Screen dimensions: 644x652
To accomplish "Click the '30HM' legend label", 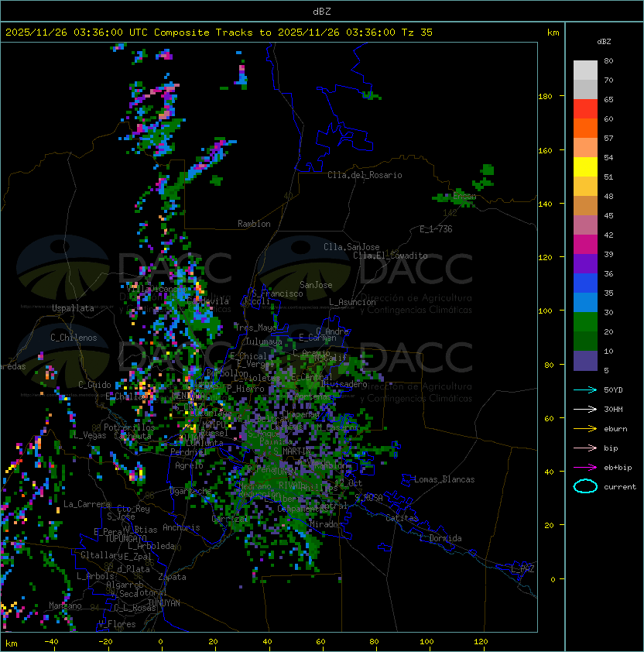I will point(613,410).
